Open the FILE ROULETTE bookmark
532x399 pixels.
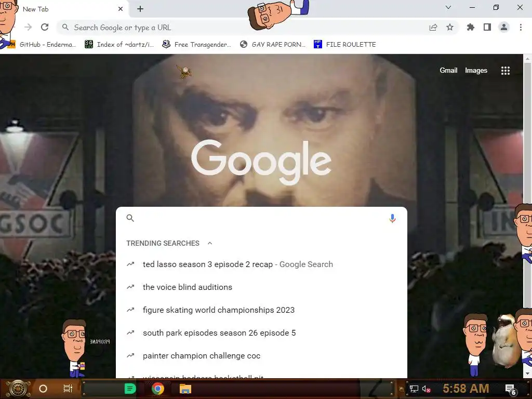click(345, 45)
